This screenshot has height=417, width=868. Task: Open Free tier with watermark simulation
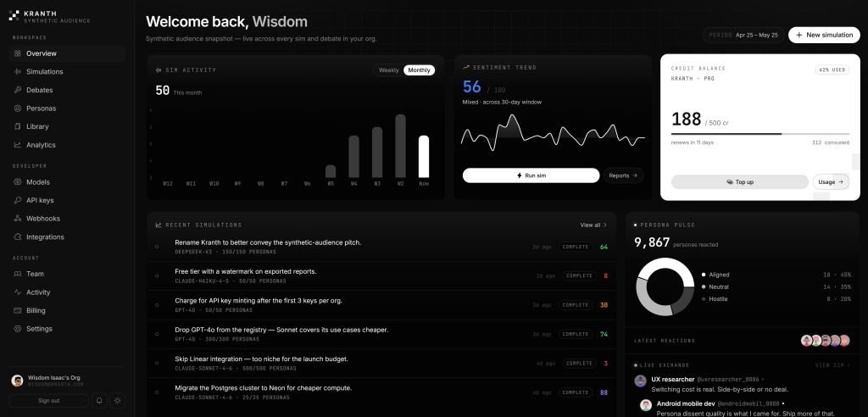pyautogui.click(x=381, y=275)
